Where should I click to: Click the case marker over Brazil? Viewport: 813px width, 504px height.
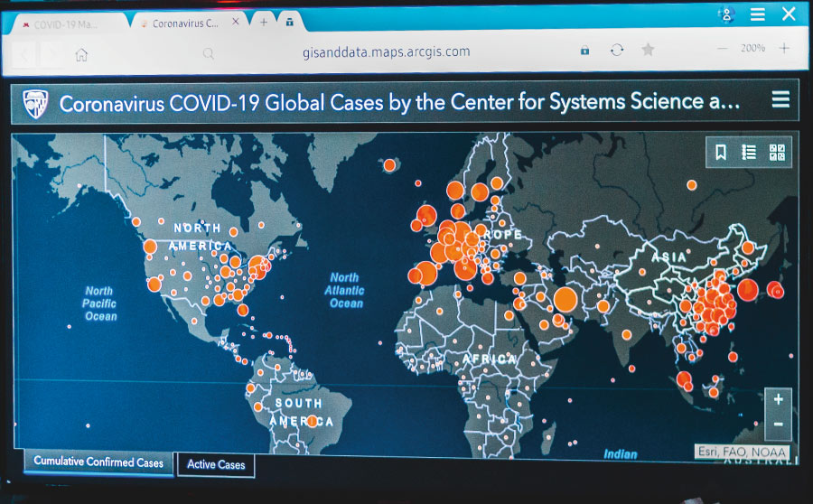click(x=313, y=421)
